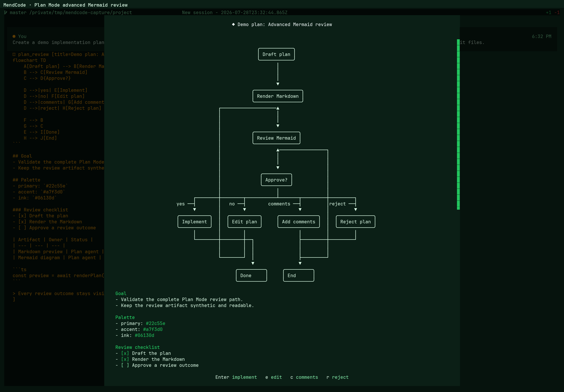Screen dimensions: 564x392
Task: Click the green Goal heading
Action: click(121, 293)
